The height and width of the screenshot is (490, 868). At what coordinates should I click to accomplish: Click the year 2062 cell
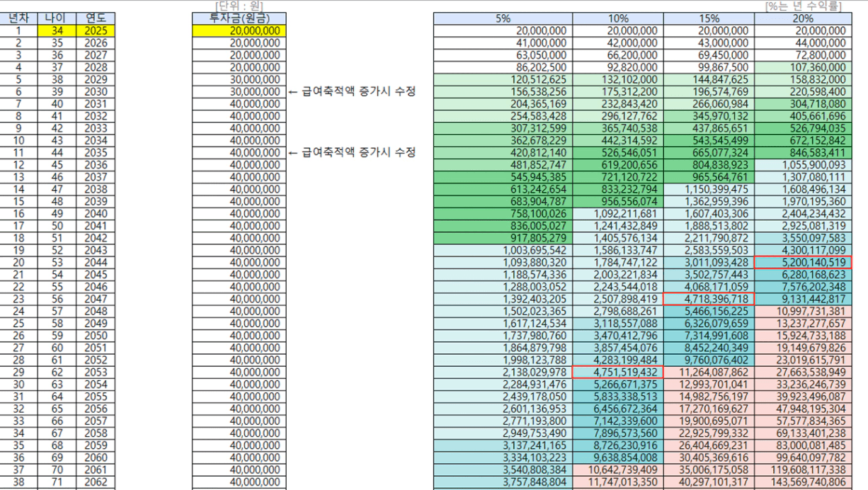click(95, 482)
